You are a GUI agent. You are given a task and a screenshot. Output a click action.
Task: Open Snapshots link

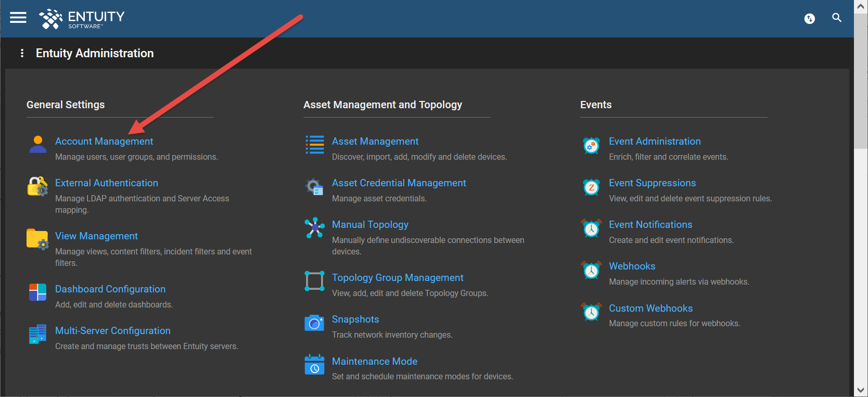click(355, 319)
